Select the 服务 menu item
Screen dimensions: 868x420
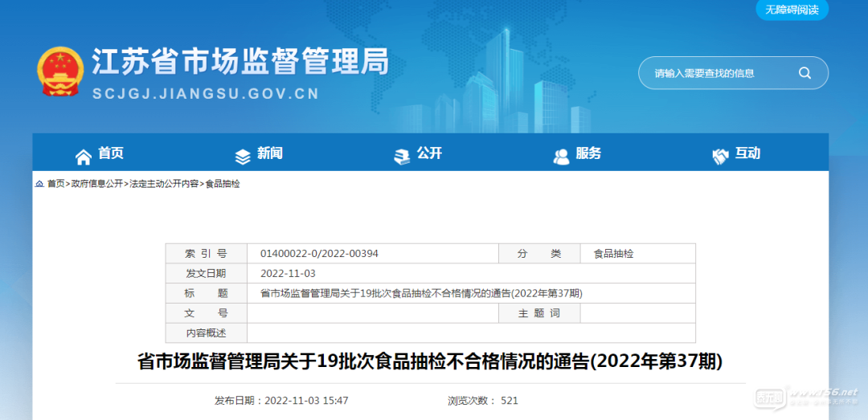[x=588, y=153]
